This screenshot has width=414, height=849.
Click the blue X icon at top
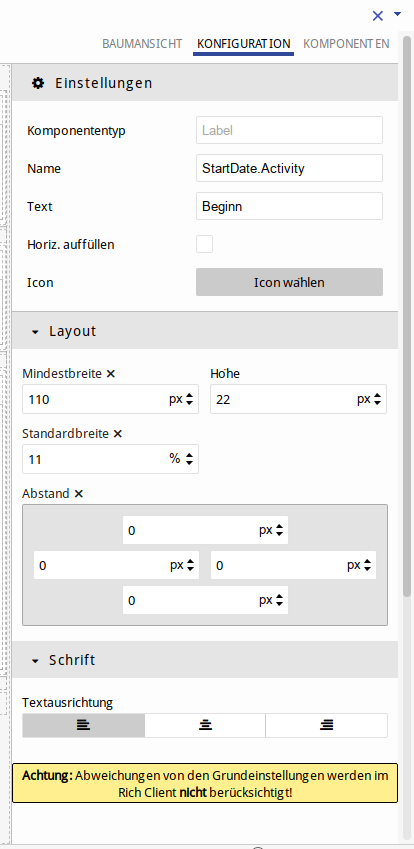(x=378, y=16)
